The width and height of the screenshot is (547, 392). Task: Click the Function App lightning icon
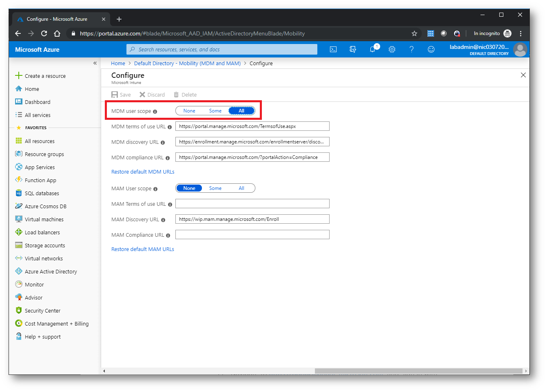click(x=18, y=180)
